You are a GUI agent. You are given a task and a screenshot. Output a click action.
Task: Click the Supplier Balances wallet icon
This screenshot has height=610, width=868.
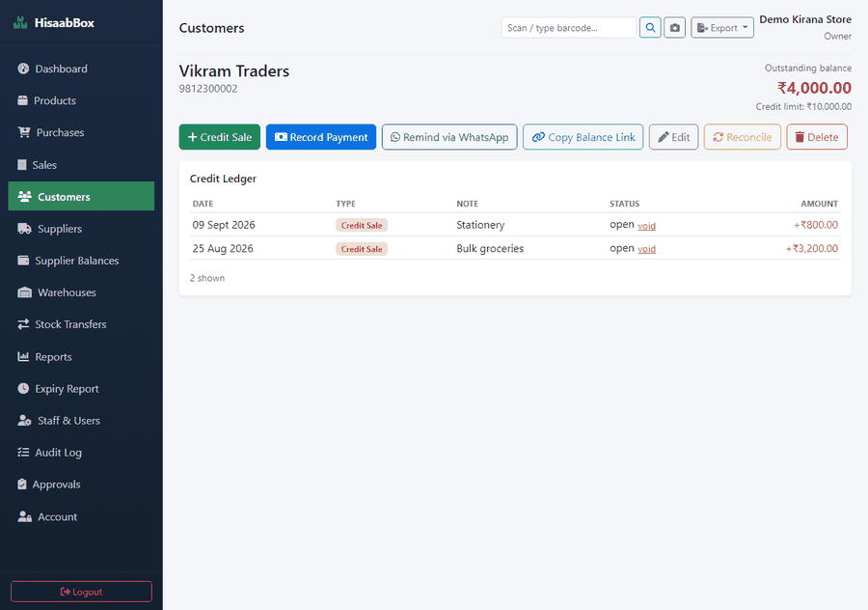click(x=23, y=261)
